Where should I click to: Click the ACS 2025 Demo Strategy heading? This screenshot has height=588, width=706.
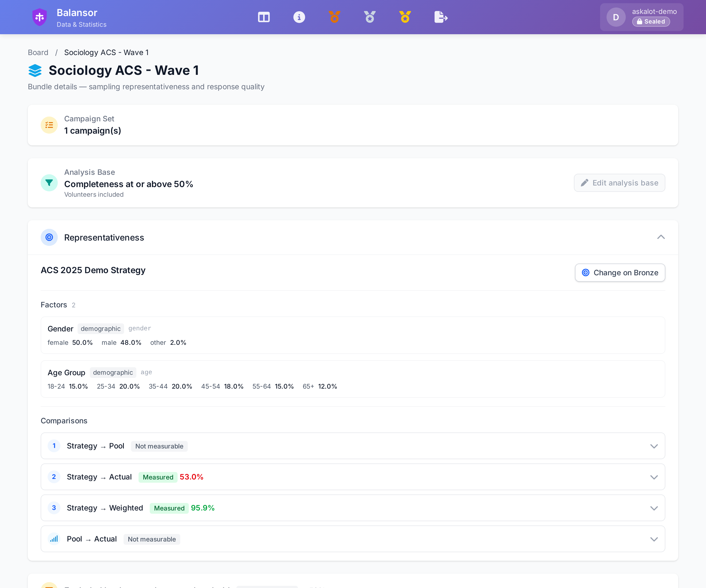pos(93,270)
